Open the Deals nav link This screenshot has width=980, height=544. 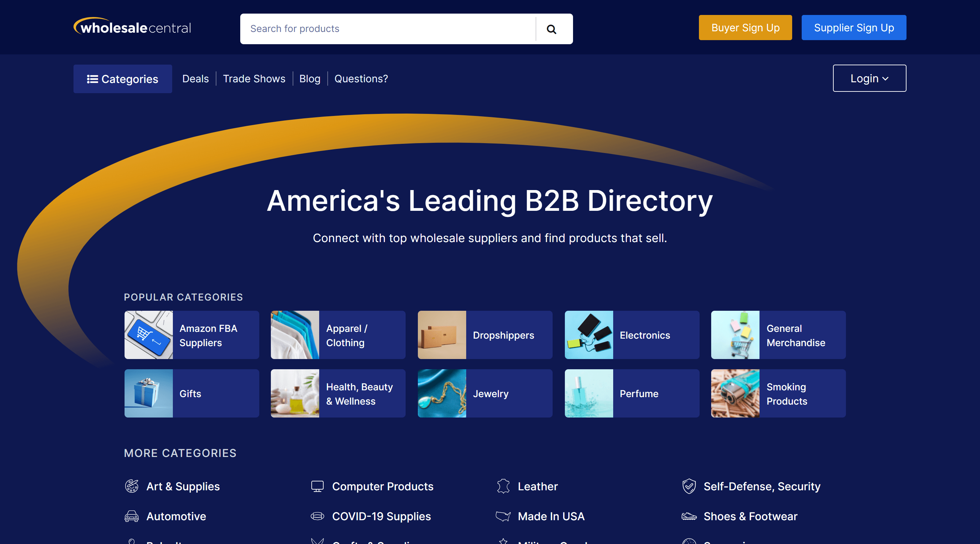[195, 79]
